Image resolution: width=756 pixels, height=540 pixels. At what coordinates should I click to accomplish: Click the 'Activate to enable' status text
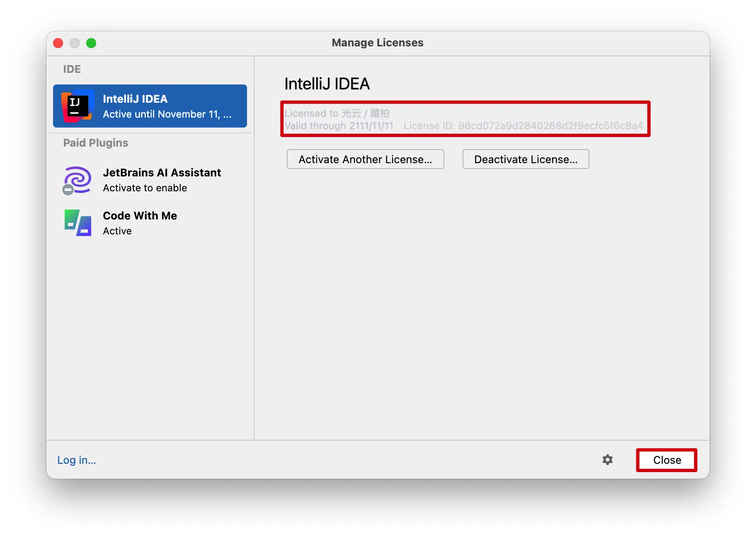coord(145,188)
